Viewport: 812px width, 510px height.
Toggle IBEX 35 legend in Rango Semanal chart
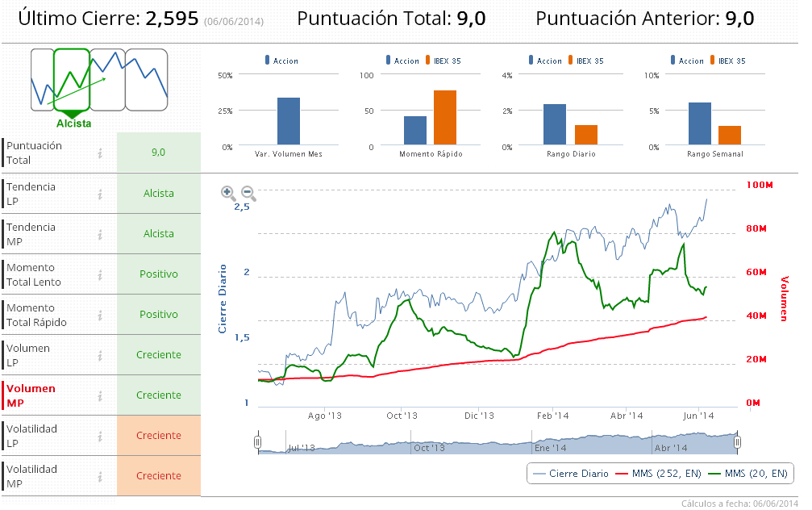[x=728, y=61]
